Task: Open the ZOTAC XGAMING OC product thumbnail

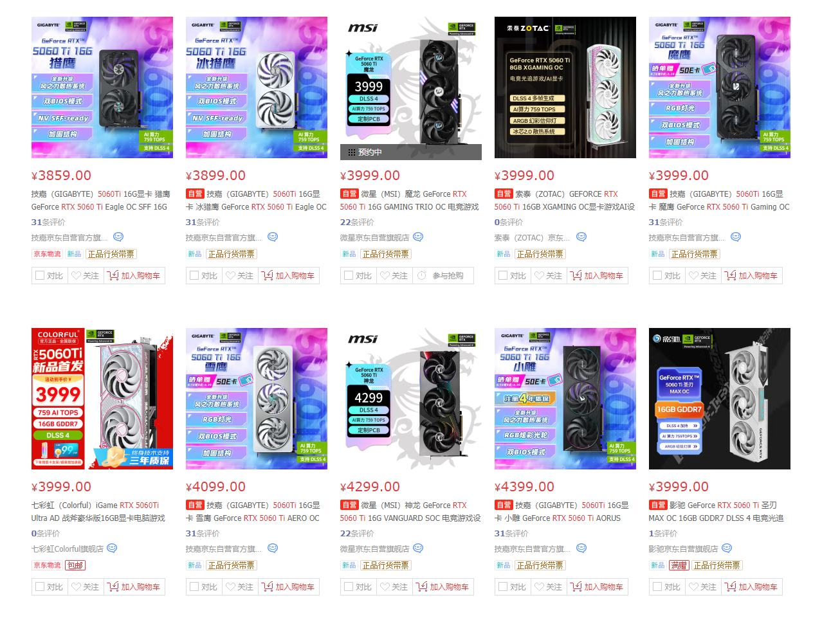Action: (x=565, y=87)
